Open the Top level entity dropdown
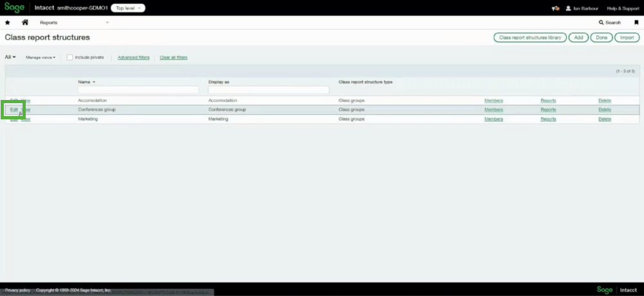 128,8
